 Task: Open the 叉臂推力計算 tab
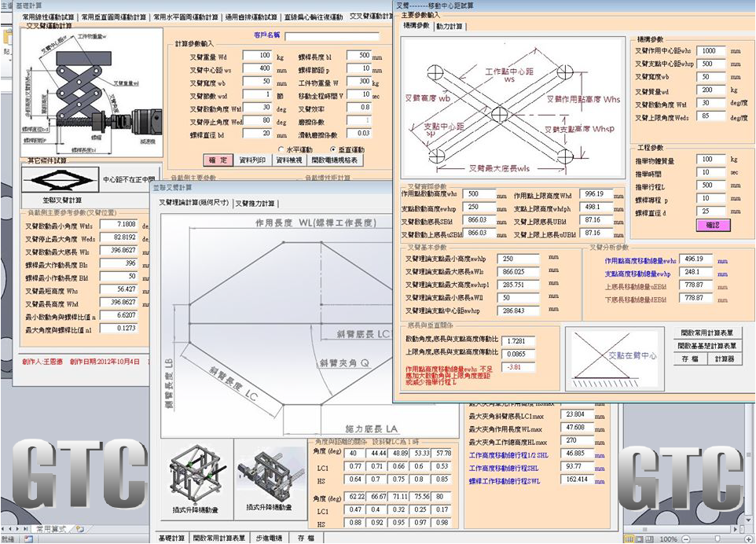[x=255, y=204]
